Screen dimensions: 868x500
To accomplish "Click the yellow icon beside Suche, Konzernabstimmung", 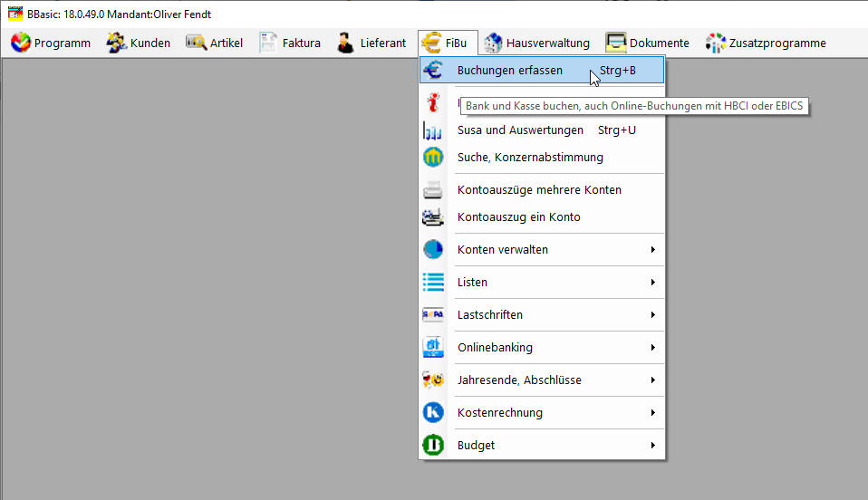I will (x=433, y=158).
